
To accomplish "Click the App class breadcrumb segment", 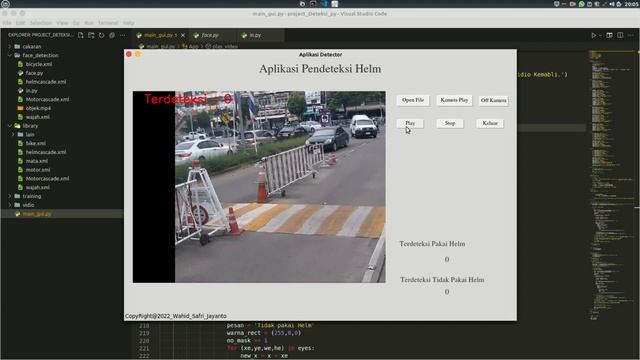I will [193, 46].
